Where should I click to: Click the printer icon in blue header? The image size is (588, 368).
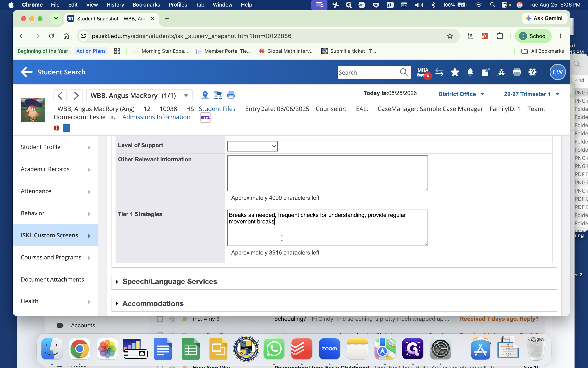pyautogui.click(x=517, y=72)
